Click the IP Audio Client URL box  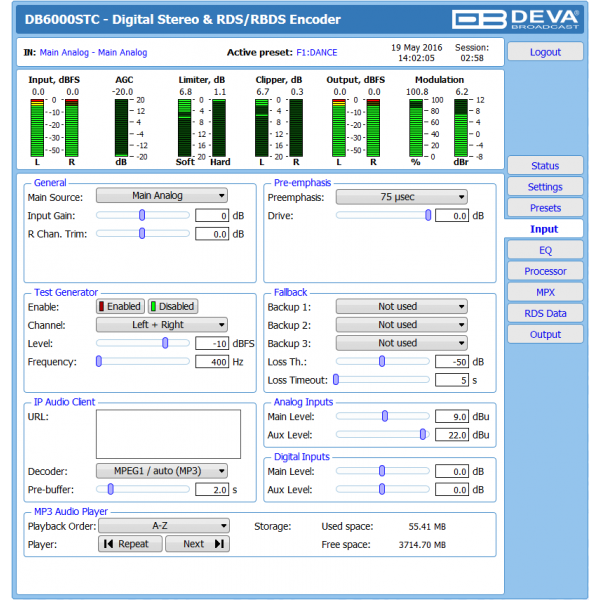click(x=168, y=434)
